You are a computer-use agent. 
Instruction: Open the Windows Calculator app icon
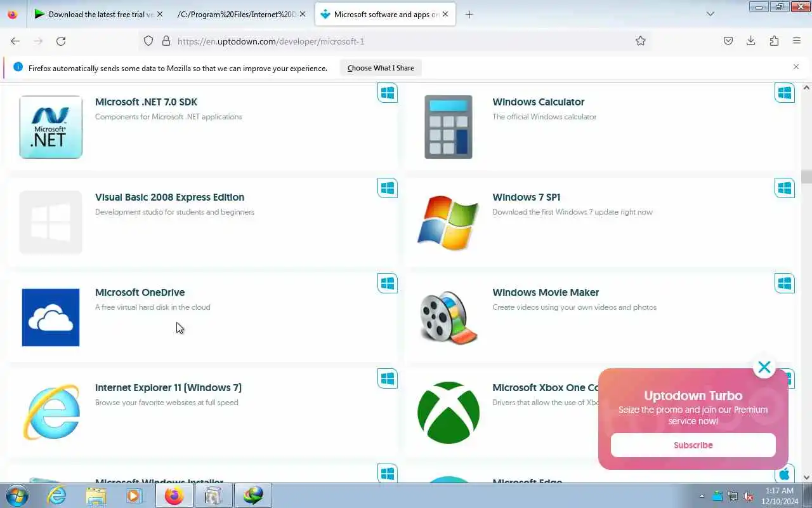449,127
